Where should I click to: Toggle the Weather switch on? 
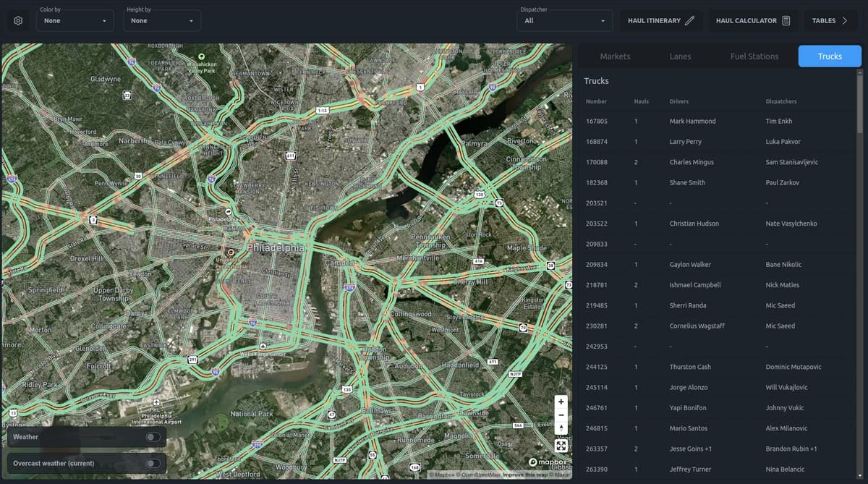pyautogui.click(x=153, y=437)
